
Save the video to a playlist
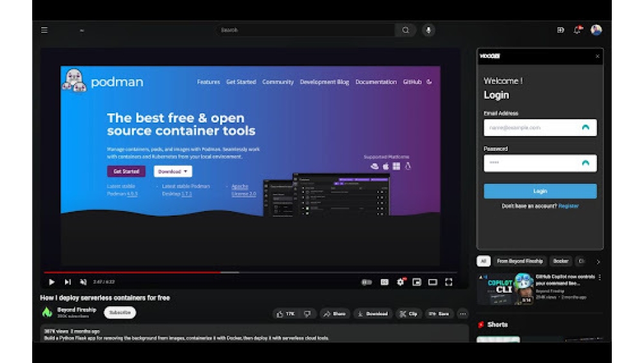pos(439,313)
